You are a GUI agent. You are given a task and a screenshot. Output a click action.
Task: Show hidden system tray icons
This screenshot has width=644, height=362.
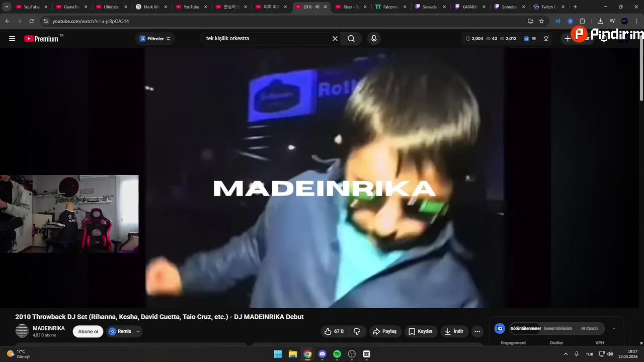566,354
